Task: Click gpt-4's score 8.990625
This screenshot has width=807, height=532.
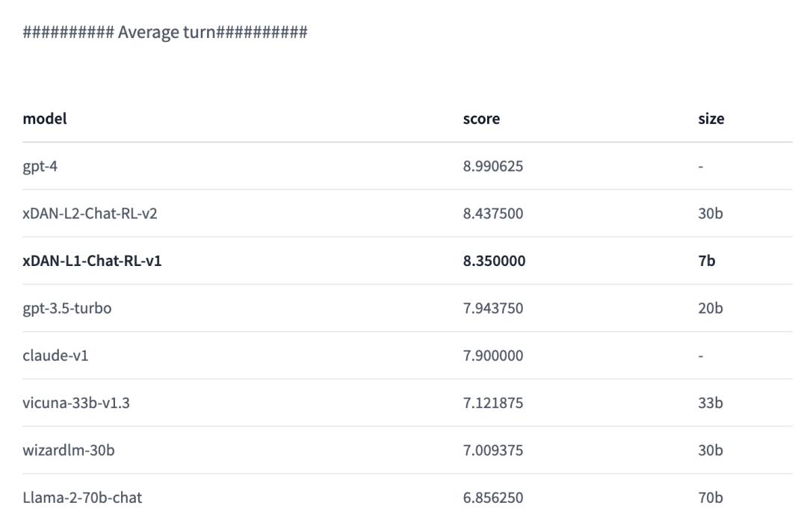Action: tap(493, 166)
